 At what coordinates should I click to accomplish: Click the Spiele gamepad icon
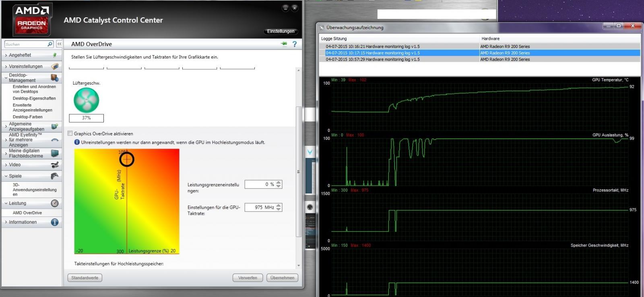[55, 176]
